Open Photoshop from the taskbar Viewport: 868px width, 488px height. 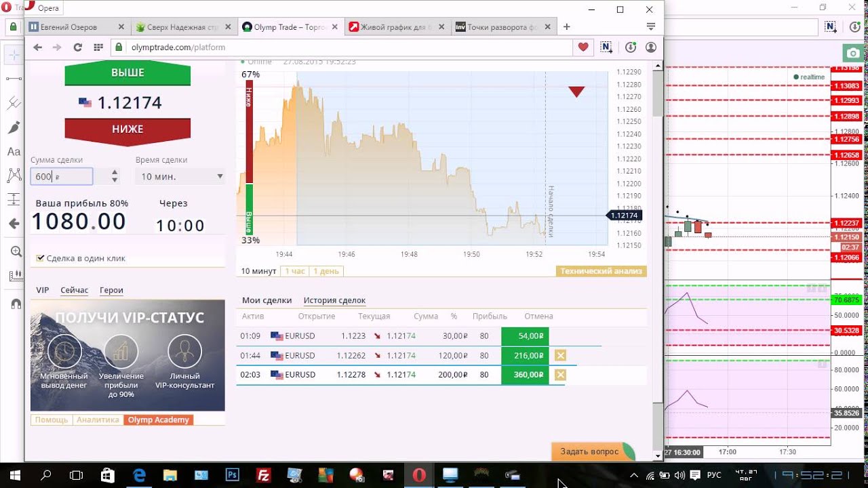point(233,475)
